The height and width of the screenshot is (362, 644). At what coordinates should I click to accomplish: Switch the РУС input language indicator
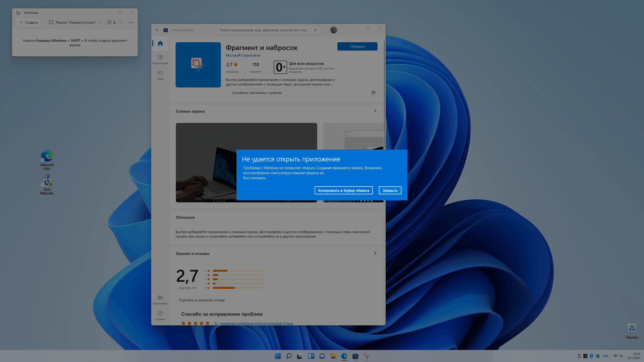point(606,356)
